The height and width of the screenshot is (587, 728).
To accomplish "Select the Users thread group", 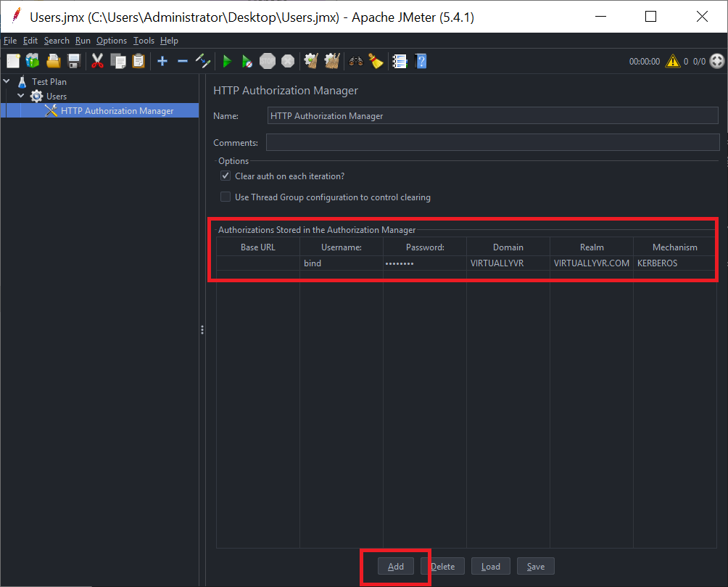I will 56,97.
